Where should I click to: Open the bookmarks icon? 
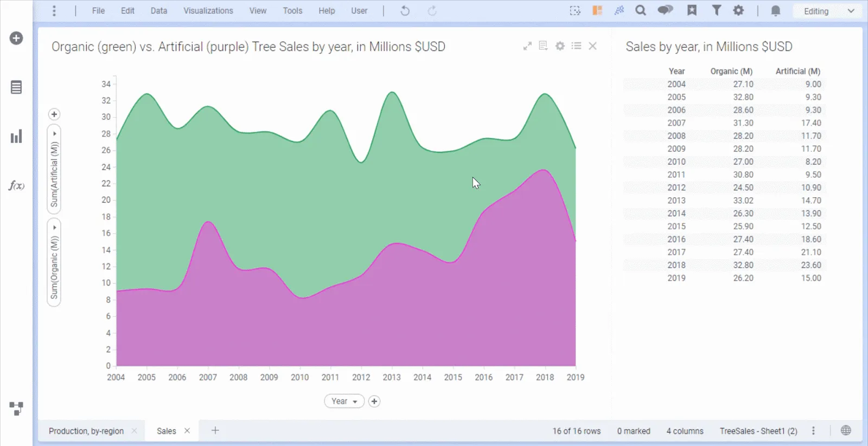pos(692,10)
